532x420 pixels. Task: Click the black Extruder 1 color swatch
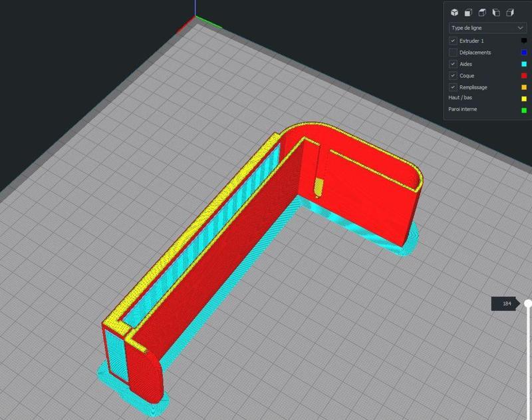tap(524, 41)
